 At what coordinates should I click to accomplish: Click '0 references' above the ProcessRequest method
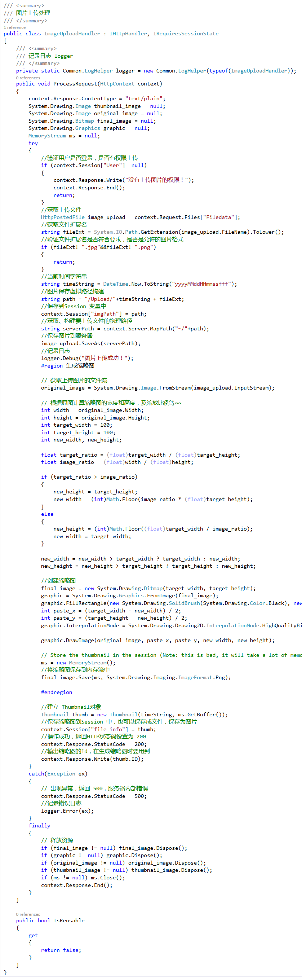28,78
